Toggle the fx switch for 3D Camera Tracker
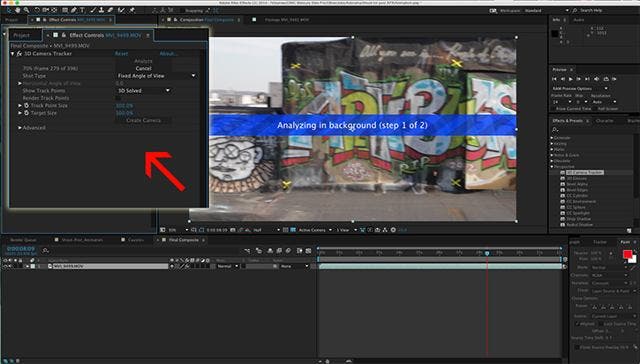Viewport: 640px width, 364px height. pos(19,53)
